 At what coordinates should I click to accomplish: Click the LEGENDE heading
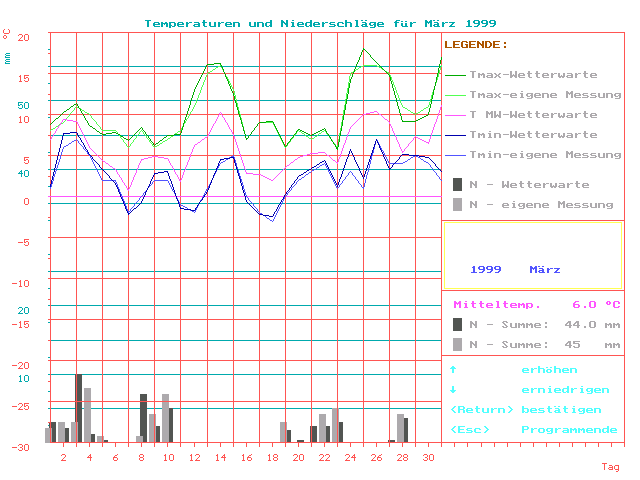[476, 45]
